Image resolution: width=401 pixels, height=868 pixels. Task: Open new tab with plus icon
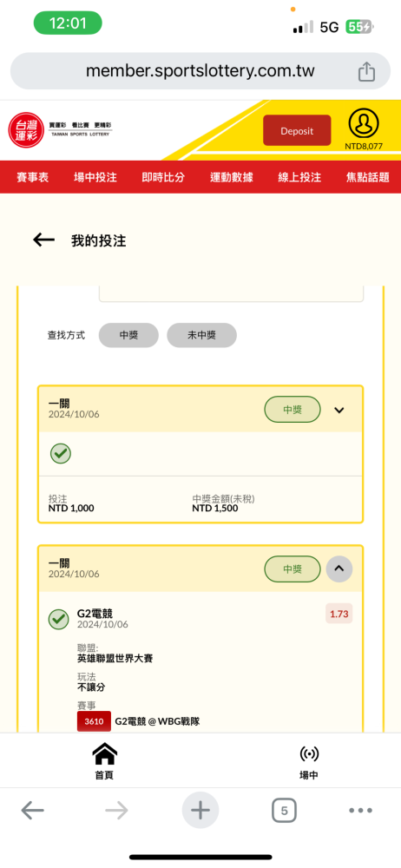[x=200, y=811]
